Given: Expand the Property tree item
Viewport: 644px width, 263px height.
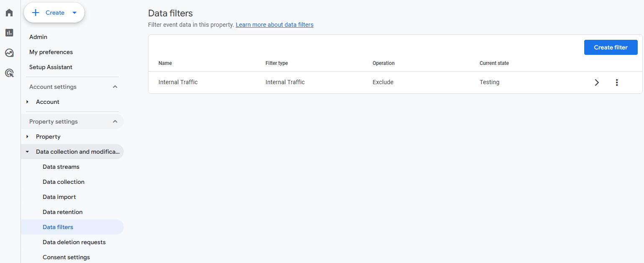Looking at the screenshot, I should (28, 137).
